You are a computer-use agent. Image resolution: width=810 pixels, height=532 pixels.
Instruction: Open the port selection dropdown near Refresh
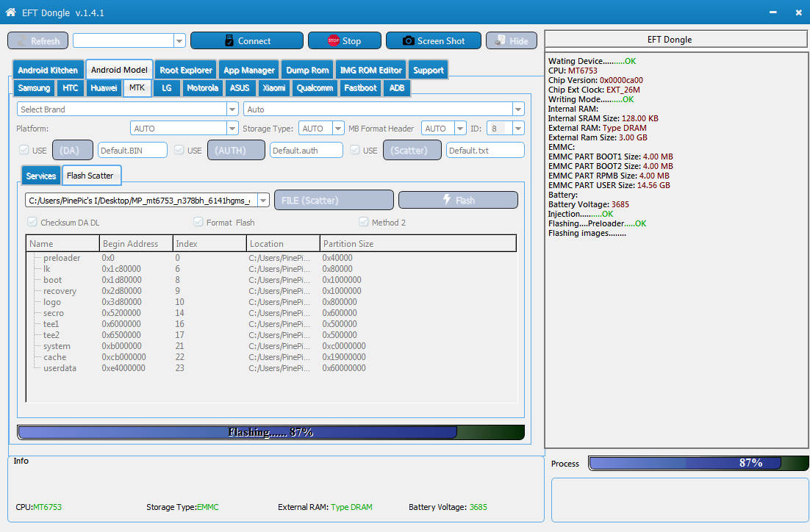179,41
